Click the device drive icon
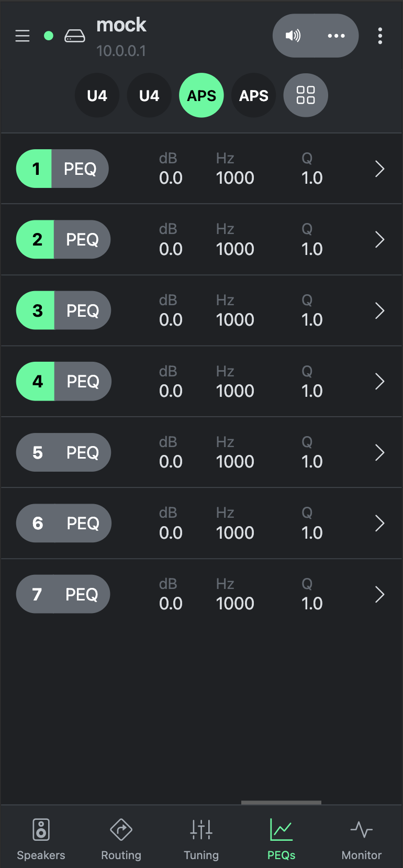This screenshot has height=868, width=403. pyautogui.click(x=75, y=36)
